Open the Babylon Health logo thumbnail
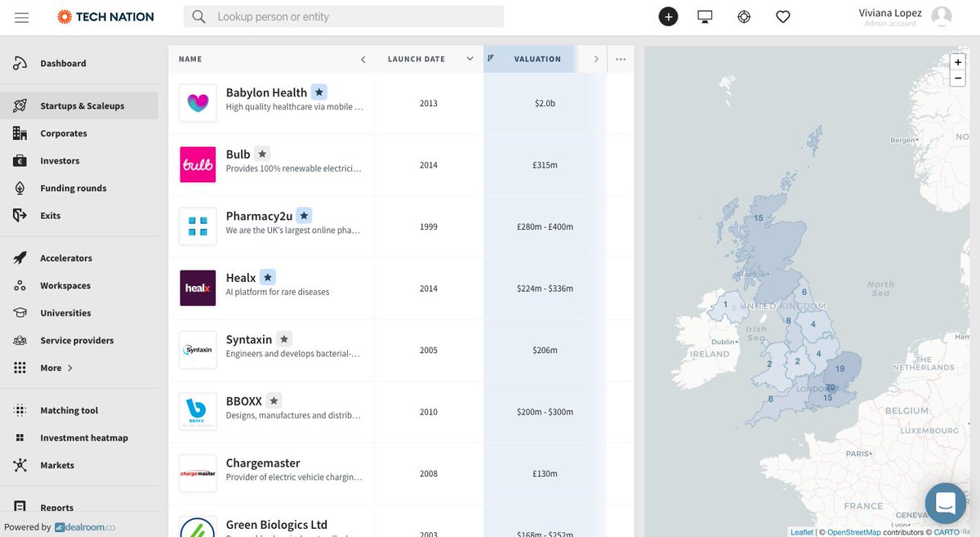The height and width of the screenshot is (537, 980). pos(198,103)
